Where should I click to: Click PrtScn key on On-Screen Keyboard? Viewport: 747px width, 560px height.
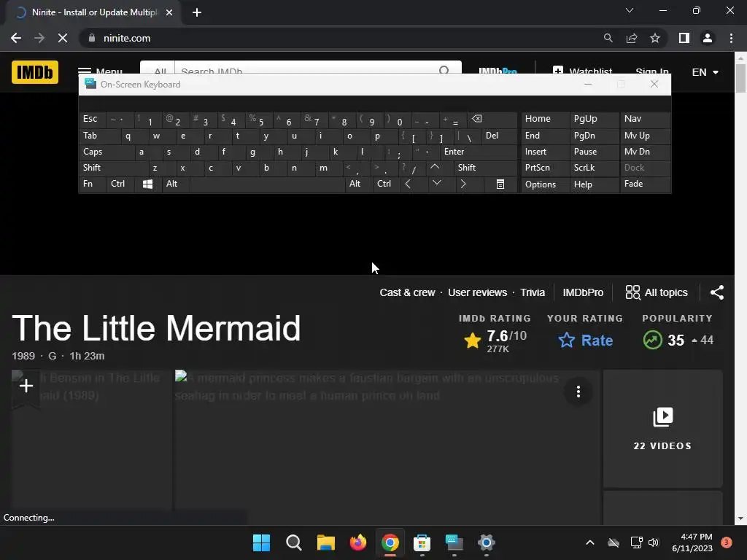tap(545, 168)
